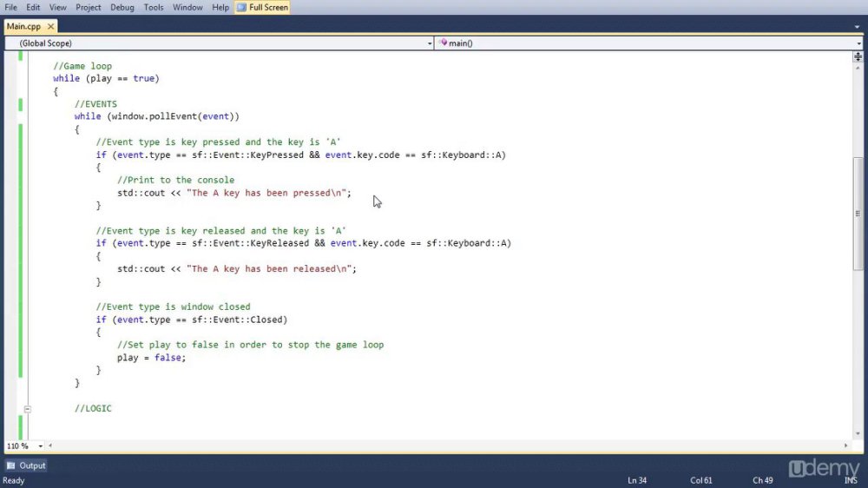Viewport: 868px width, 488px height.
Task: Toggle the Full Screen button
Action: (262, 7)
